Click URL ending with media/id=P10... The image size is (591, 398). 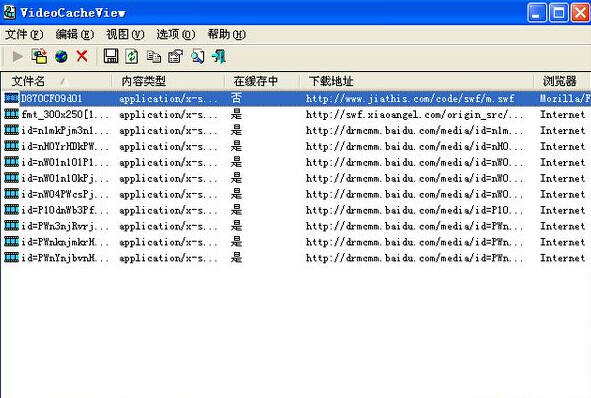[x=414, y=210]
